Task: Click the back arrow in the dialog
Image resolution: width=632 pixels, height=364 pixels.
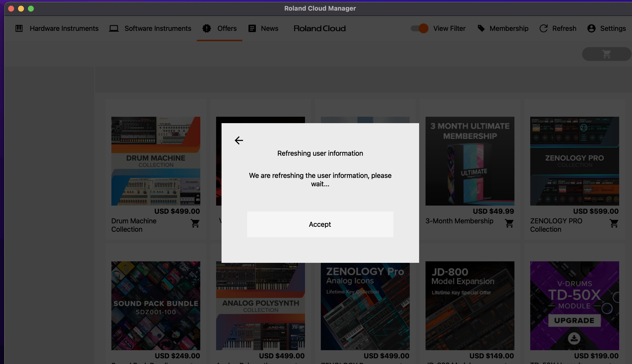Action: tap(239, 140)
